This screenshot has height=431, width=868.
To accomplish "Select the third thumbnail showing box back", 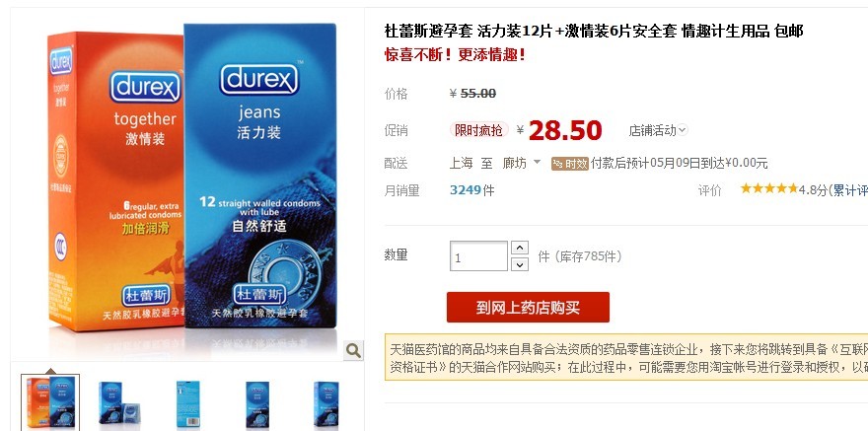I will point(187,403).
